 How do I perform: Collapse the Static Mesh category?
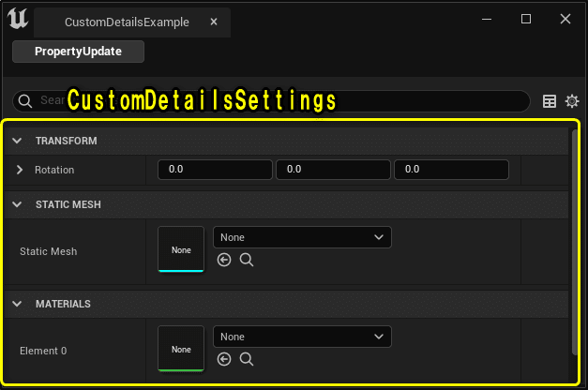[x=18, y=204]
